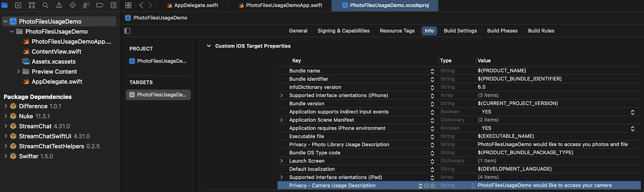Expand Supported interface orientations (iPad) row
The height and width of the screenshot is (192, 644).
click(281, 177)
